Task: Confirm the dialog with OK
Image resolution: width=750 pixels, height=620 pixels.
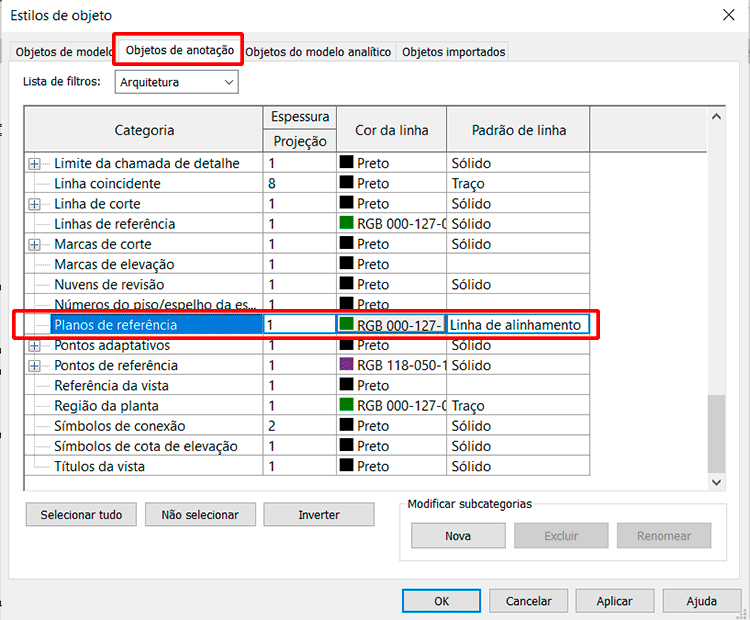Action: pyautogui.click(x=441, y=601)
